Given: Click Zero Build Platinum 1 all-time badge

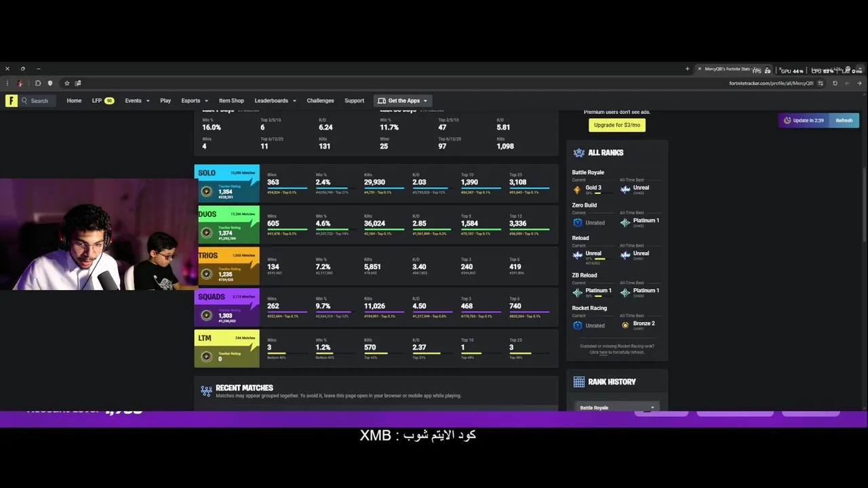Looking at the screenshot, I should (625, 222).
